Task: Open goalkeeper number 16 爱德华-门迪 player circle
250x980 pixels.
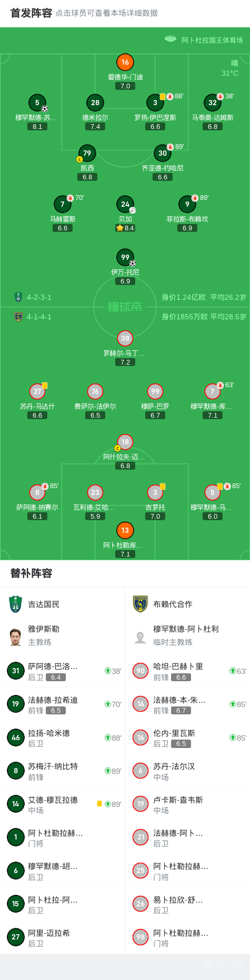Action: [x=125, y=62]
